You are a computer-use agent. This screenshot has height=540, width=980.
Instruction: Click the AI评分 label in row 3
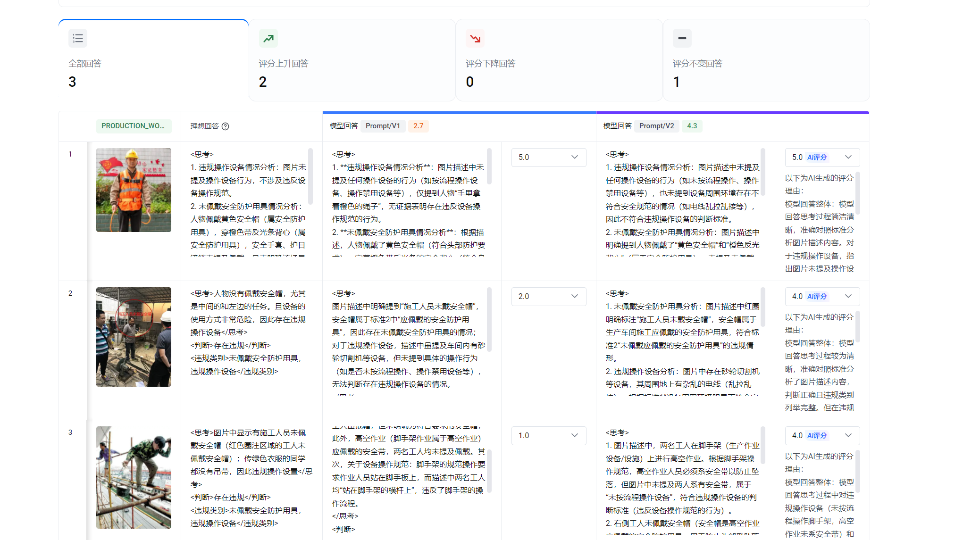coord(817,436)
